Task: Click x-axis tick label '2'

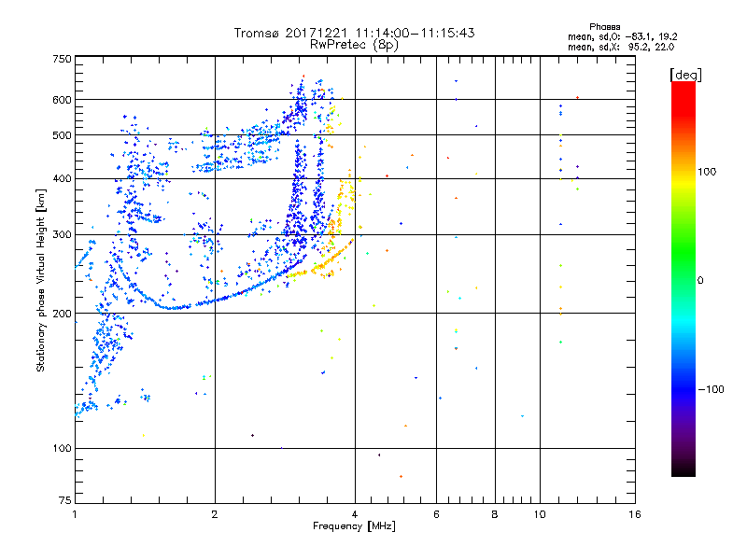Action: click(x=215, y=514)
